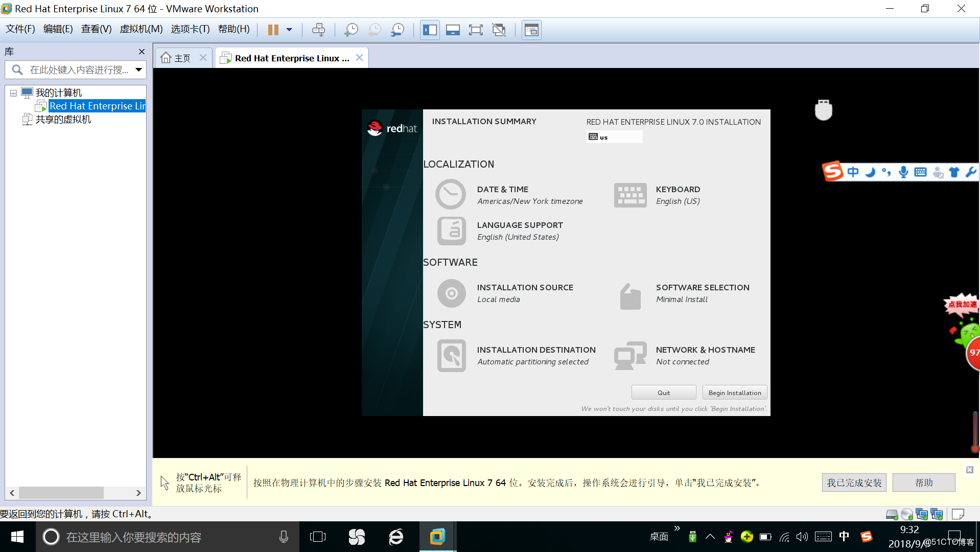Open the 帮助(H) menu

click(234, 29)
